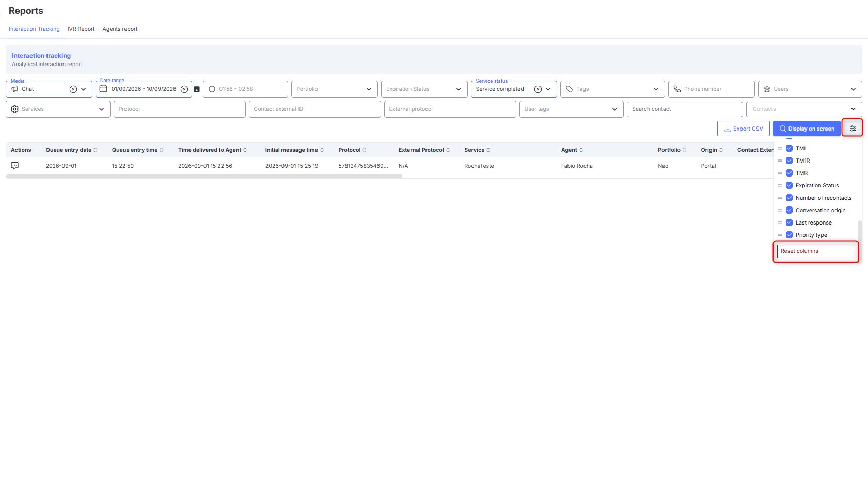
Task: Click the info icon beside date range
Action: click(197, 89)
